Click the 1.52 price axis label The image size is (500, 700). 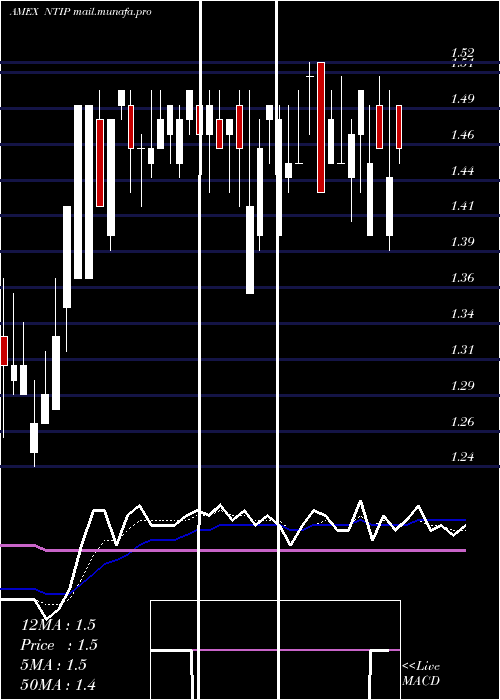tap(462, 53)
